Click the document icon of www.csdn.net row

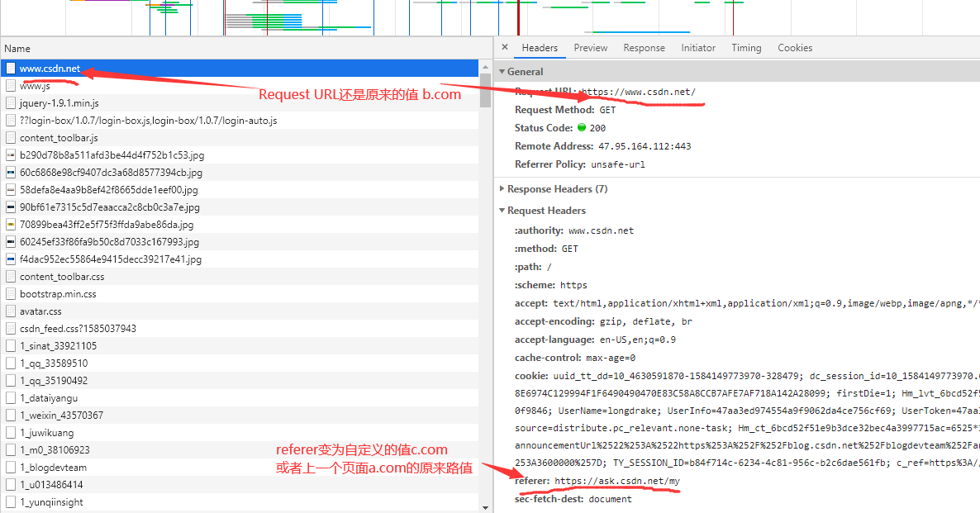pyautogui.click(x=11, y=68)
